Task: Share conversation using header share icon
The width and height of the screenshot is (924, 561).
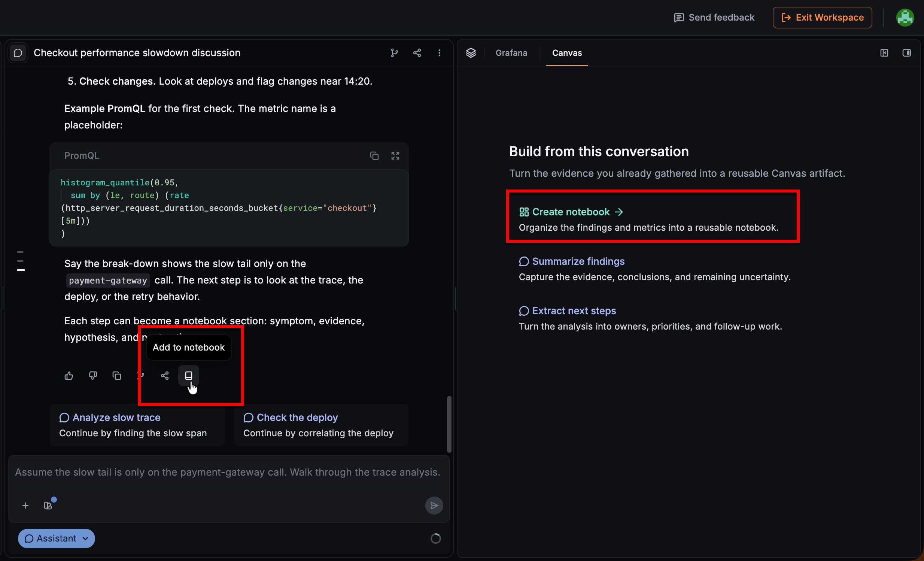Action: (417, 53)
